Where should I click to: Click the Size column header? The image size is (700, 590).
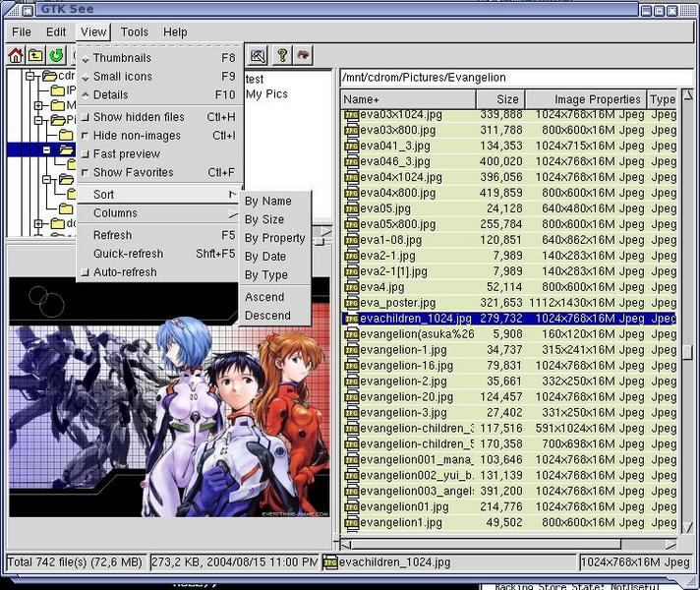tap(500, 99)
